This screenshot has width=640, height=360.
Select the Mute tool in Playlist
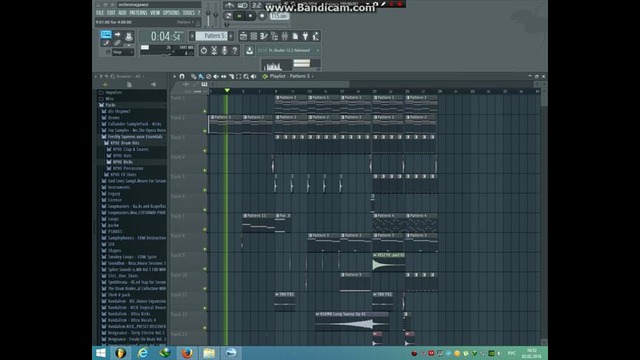[x=216, y=76]
